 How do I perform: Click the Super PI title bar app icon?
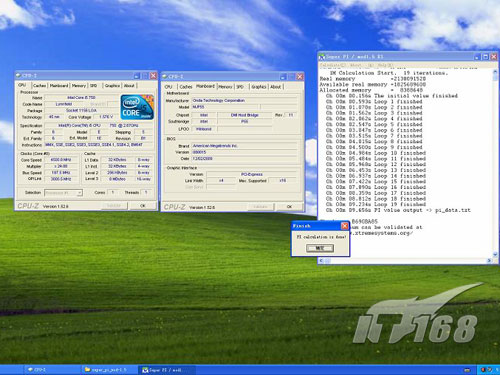pyautogui.click(x=322, y=57)
